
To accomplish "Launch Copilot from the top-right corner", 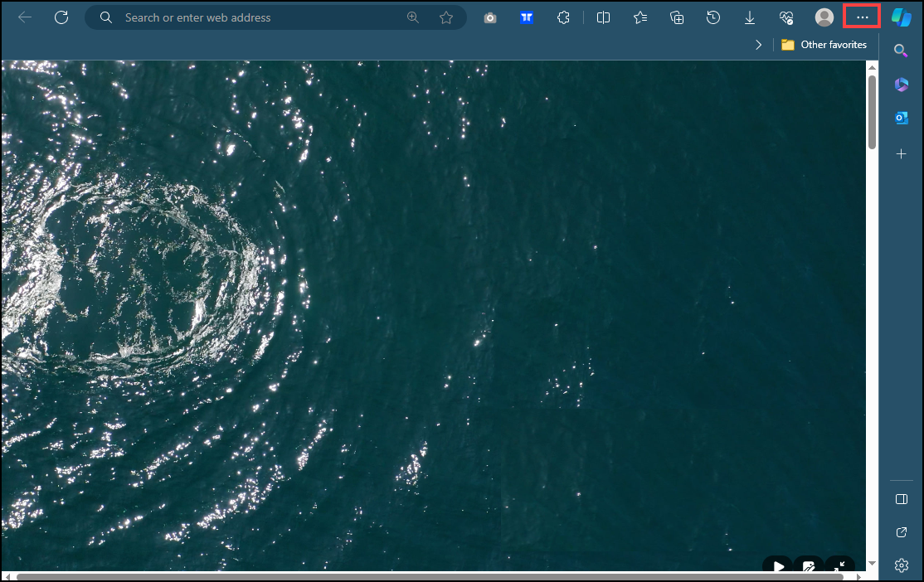I will point(902,17).
